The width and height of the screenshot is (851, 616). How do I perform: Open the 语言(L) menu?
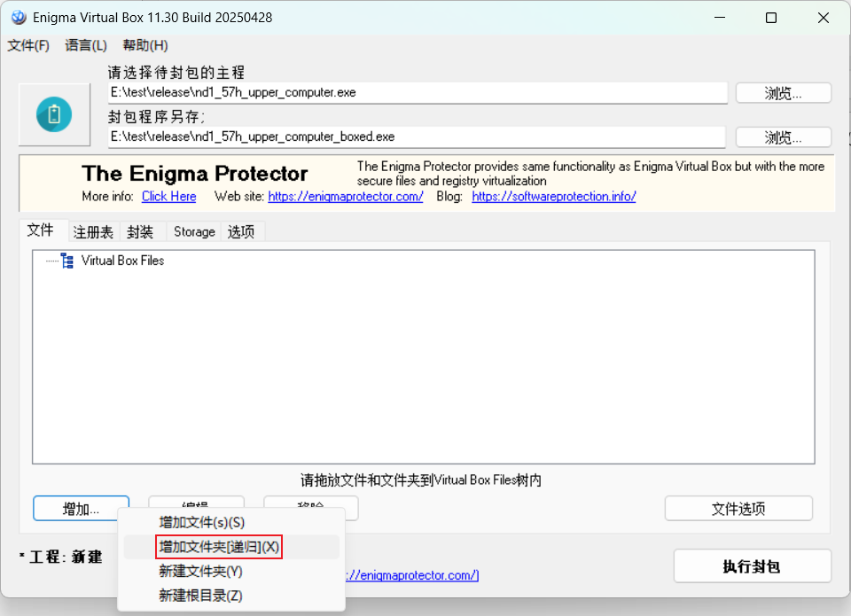pyautogui.click(x=86, y=45)
